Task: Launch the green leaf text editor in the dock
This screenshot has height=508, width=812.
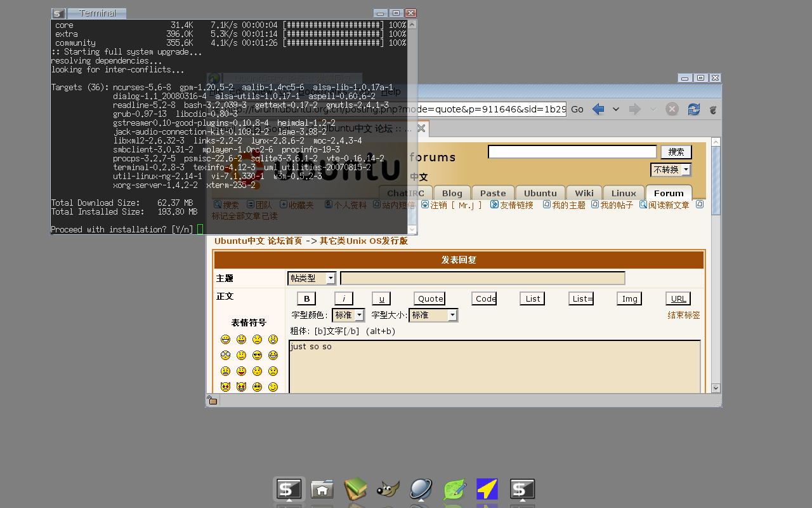Action: pos(455,490)
